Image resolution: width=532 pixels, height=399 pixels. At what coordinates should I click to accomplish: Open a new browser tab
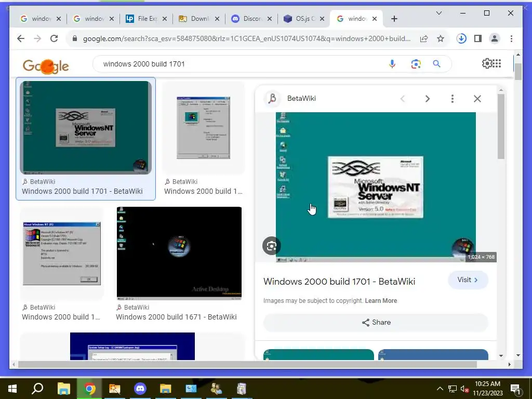coord(394,19)
